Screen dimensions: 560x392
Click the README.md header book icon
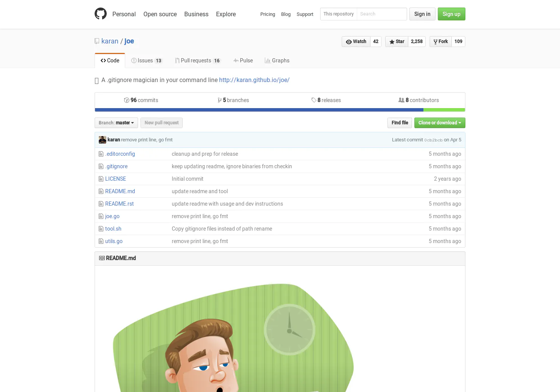pyautogui.click(x=102, y=258)
